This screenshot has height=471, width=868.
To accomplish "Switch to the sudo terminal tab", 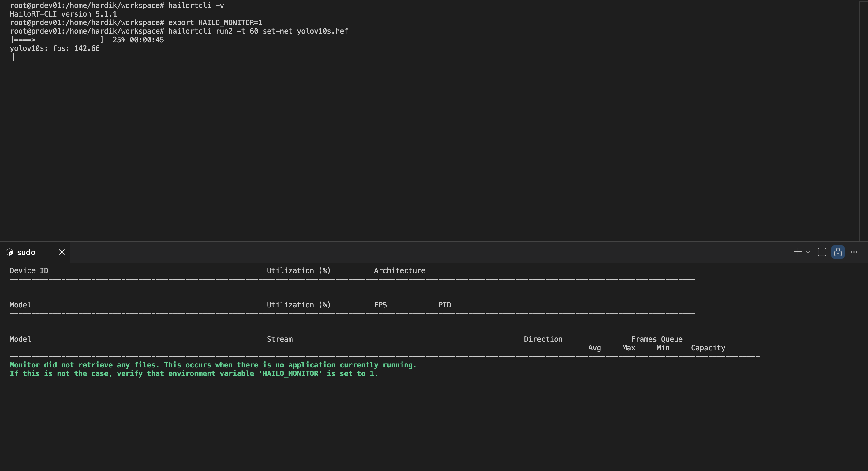I will tap(26, 253).
